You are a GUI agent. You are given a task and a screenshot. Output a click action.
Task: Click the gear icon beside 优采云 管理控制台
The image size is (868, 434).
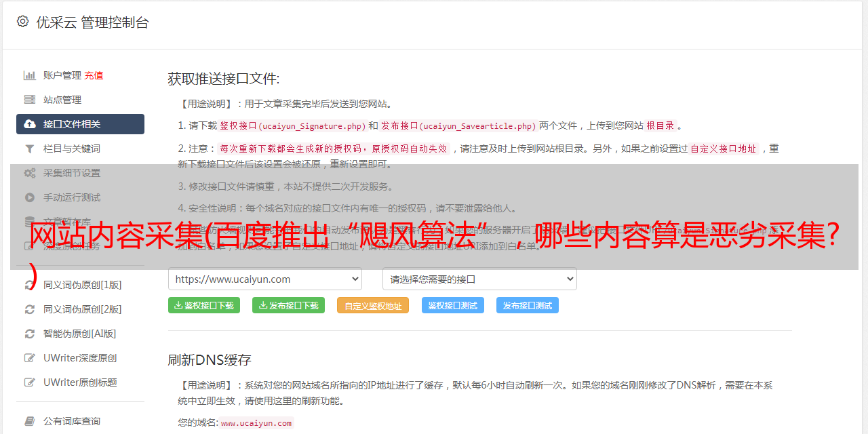(x=22, y=22)
